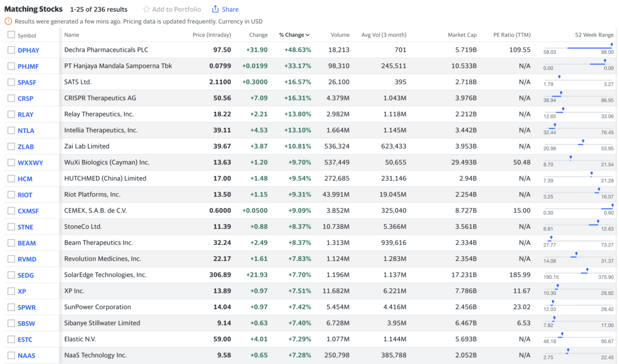Open the RVMD ticker link
Viewport: 619px width, 364px height.
[x=27, y=259]
